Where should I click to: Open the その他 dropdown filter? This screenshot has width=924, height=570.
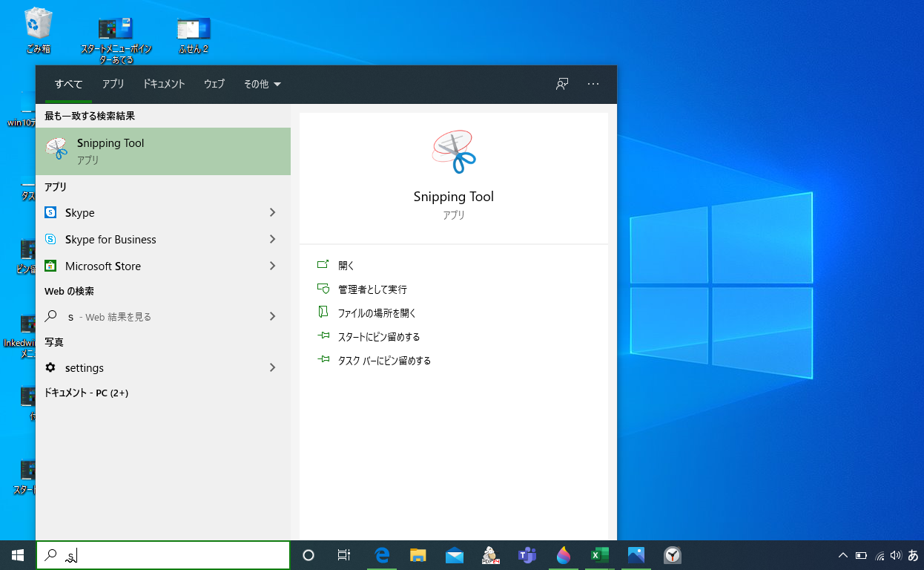[263, 84]
